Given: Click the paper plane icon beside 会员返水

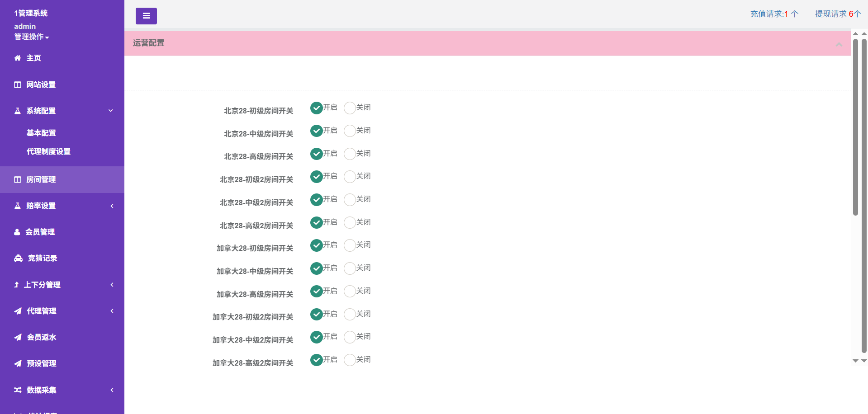Looking at the screenshot, I should tap(18, 337).
